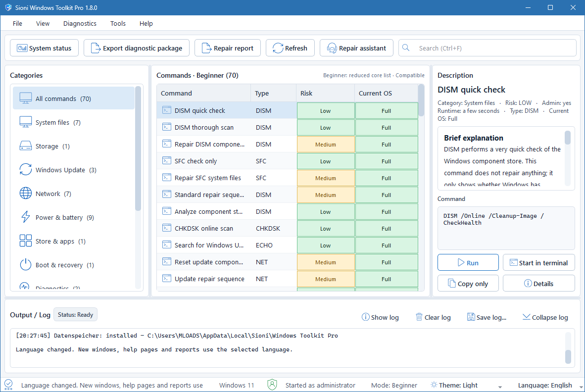This screenshot has width=585, height=392.
Task: Click the Network globe icon
Action: tap(25, 193)
